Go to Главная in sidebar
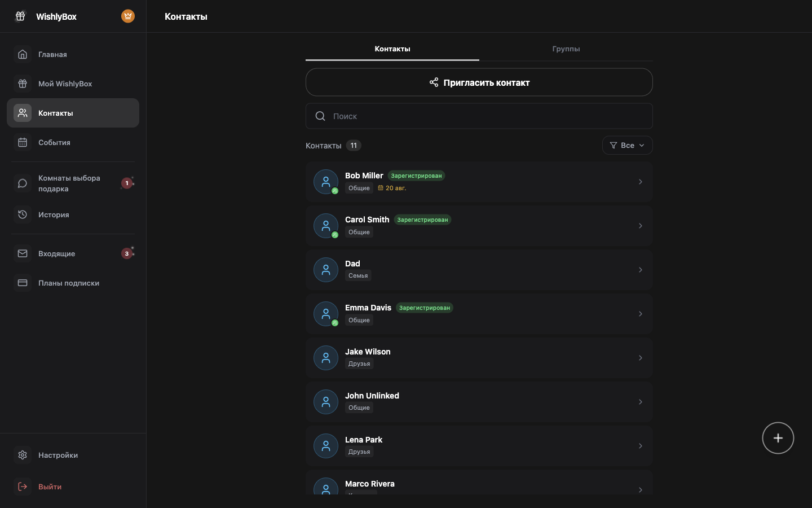812x508 pixels. (73, 54)
